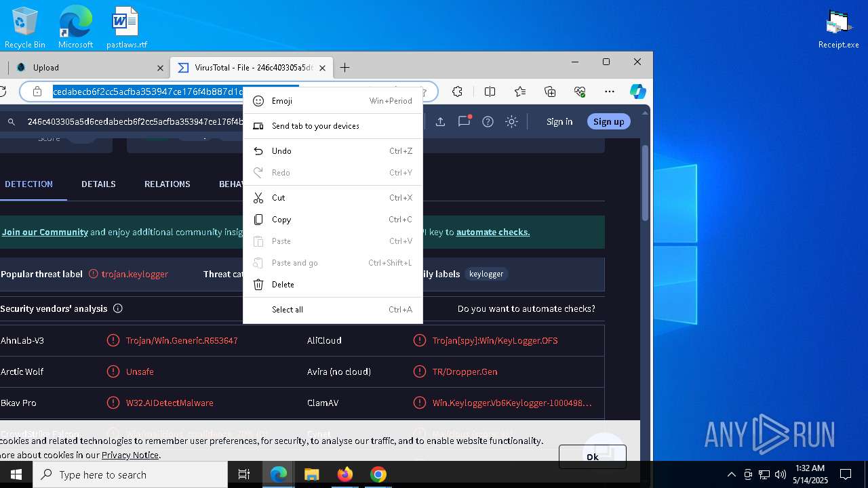
Task: Click VirusTotal search magnifier icon
Action: tap(12, 122)
